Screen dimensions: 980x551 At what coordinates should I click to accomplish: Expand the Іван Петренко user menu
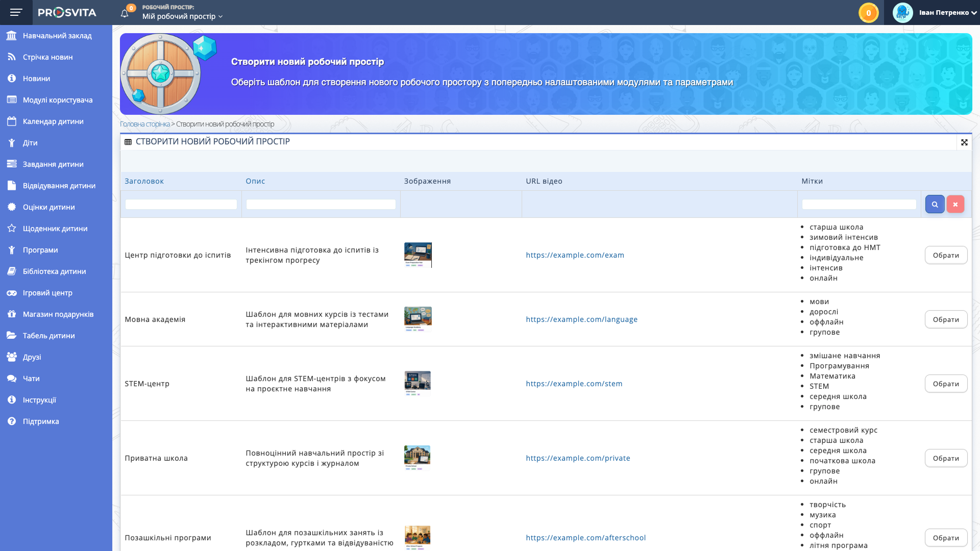tap(948, 13)
